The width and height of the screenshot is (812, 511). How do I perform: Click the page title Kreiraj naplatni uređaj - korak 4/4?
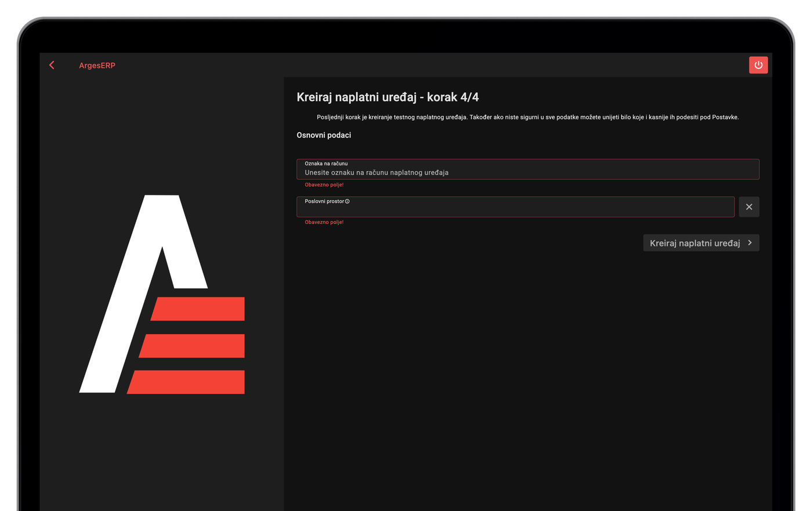387,97
